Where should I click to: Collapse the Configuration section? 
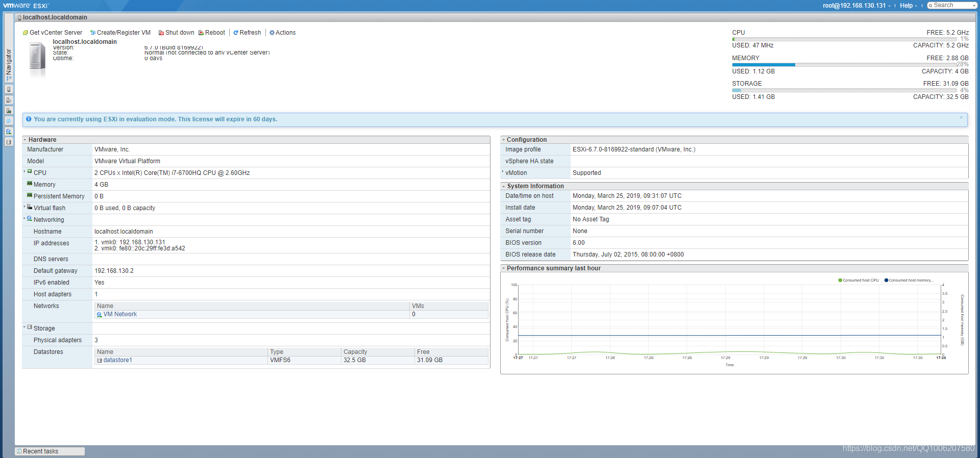(x=503, y=140)
